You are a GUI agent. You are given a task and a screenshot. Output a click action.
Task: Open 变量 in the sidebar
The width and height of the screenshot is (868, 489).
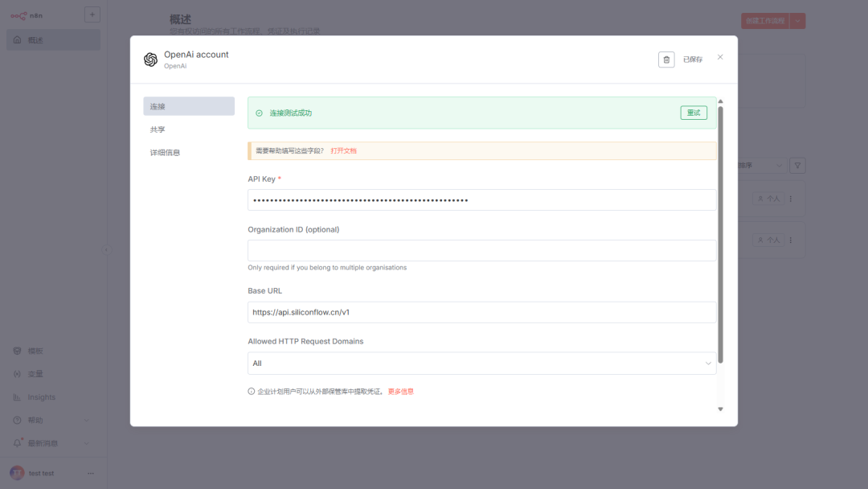53,374
